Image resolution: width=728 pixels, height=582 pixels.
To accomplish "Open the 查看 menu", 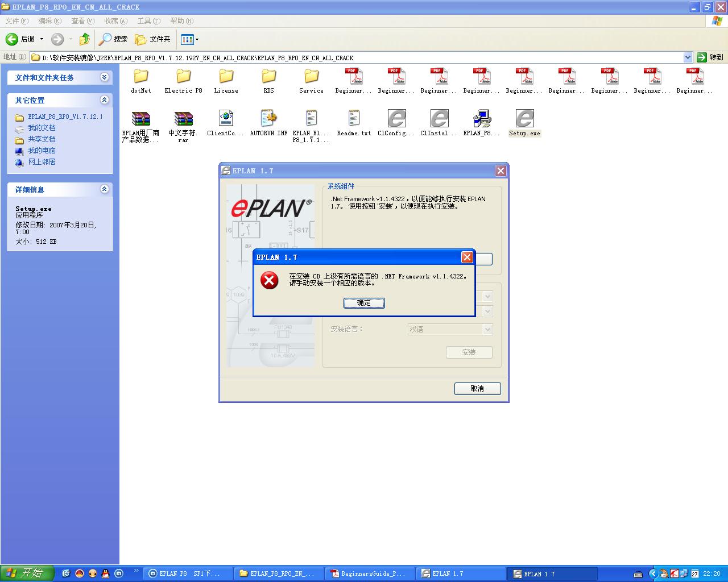I will pyautogui.click(x=82, y=21).
